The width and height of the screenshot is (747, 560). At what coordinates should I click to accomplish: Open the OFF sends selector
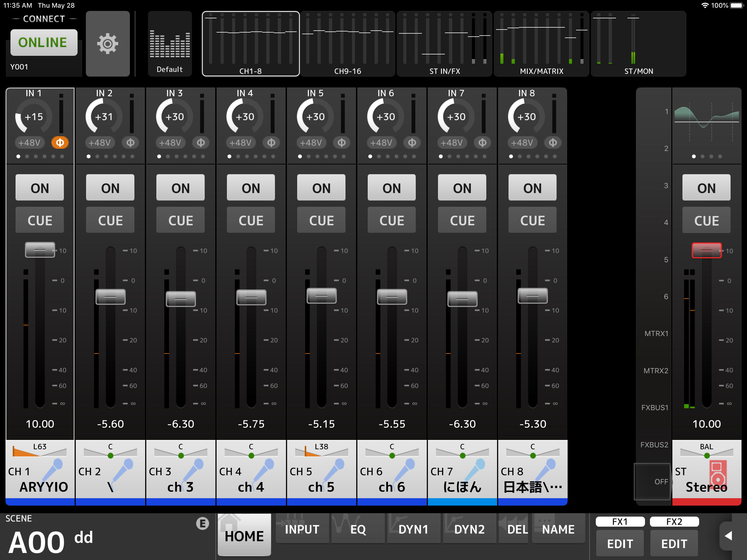click(x=653, y=482)
